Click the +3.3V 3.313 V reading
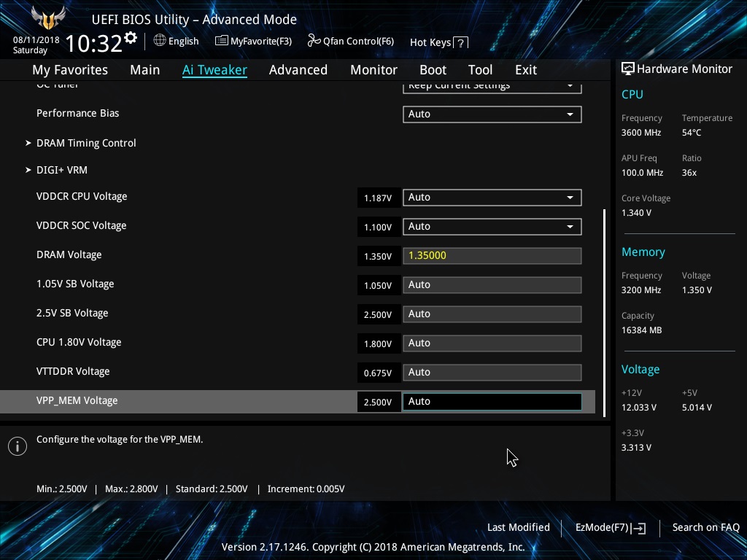Screen dimensions: 747x560 (x=636, y=448)
